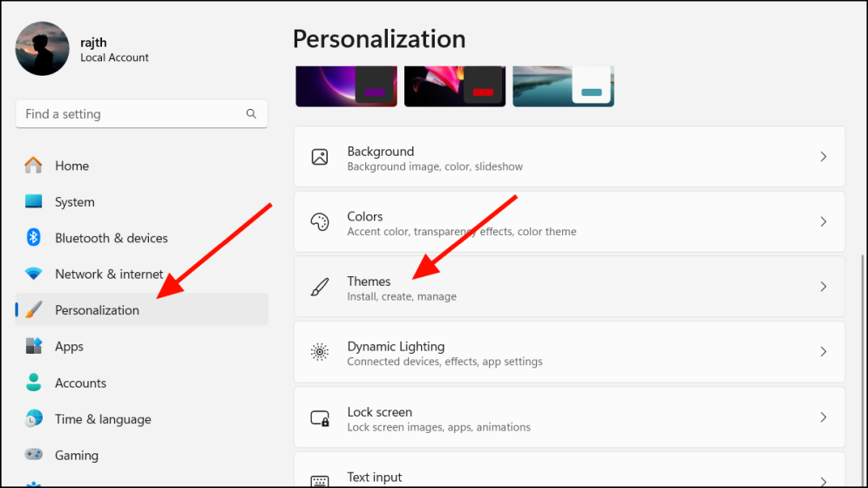Open Time & language category
Viewport: 868px width, 488px height.
coord(142,419)
